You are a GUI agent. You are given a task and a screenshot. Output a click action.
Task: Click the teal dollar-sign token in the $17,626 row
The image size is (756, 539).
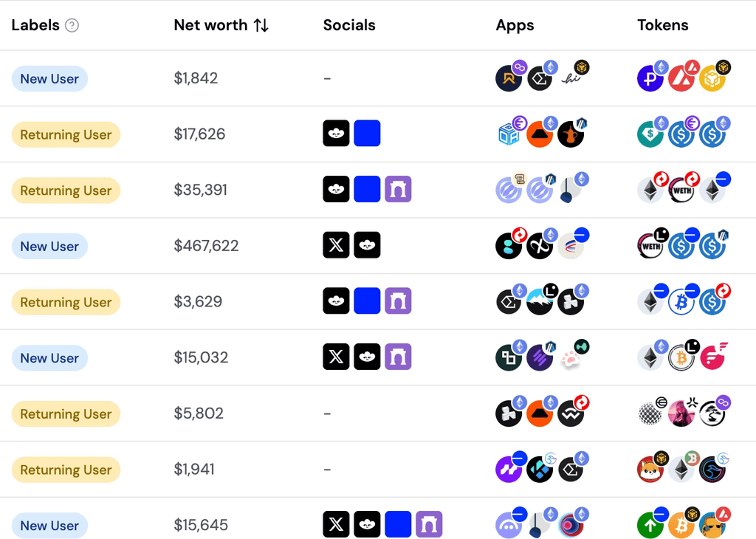coord(650,134)
